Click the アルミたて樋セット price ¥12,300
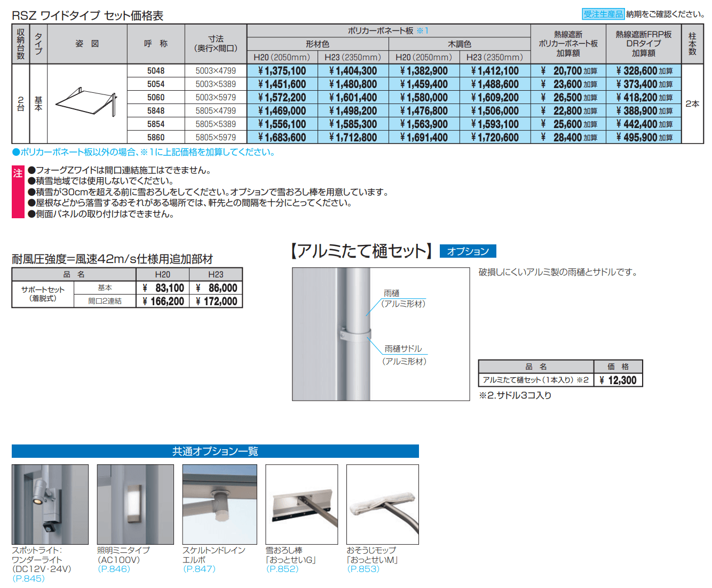Image resolution: width=712 pixels, height=588 pixels. pos(618,379)
